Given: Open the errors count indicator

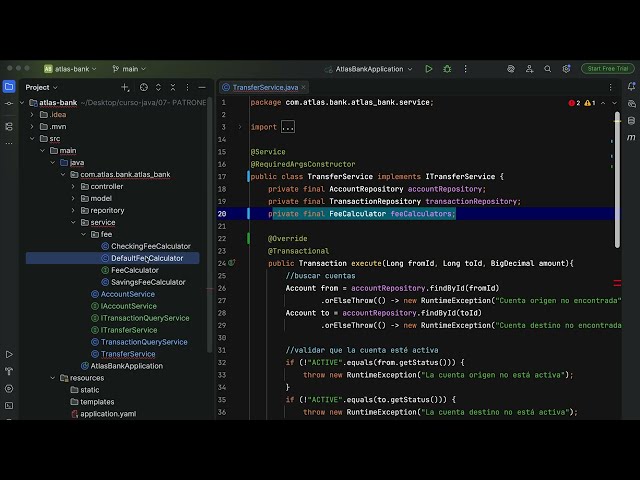Looking at the screenshot, I should [574, 103].
